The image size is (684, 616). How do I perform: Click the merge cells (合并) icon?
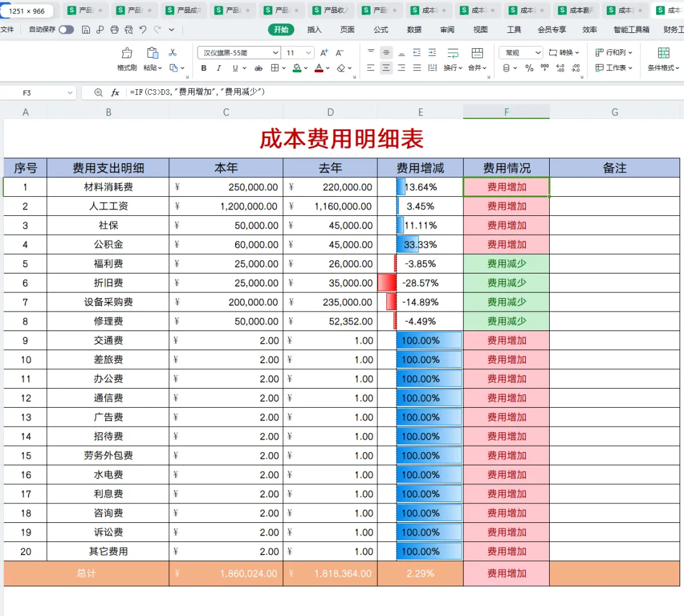click(478, 53)
